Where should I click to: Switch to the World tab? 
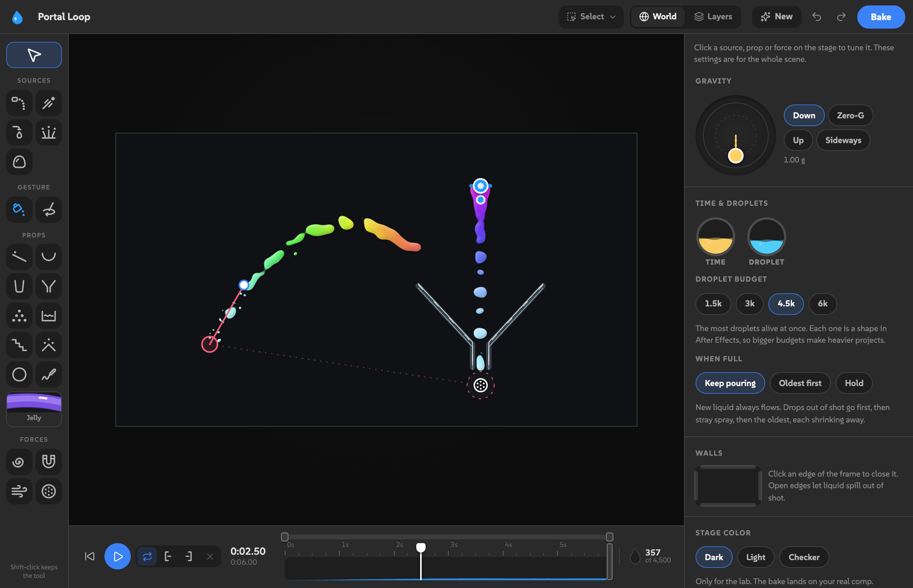pos(658,17)
